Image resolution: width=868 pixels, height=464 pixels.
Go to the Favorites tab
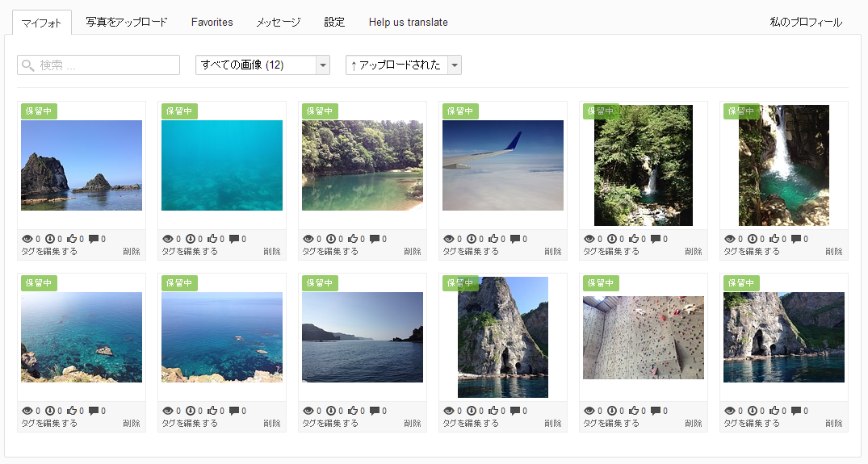[212, 22]
